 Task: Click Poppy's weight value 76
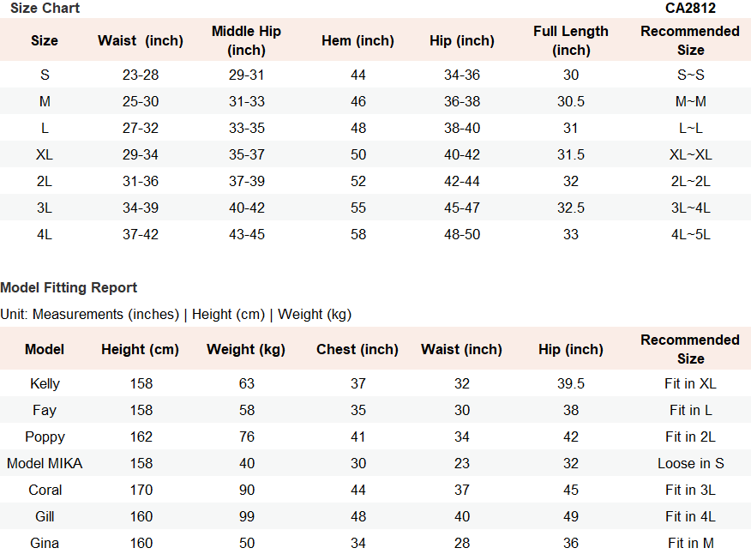[247, 437]
